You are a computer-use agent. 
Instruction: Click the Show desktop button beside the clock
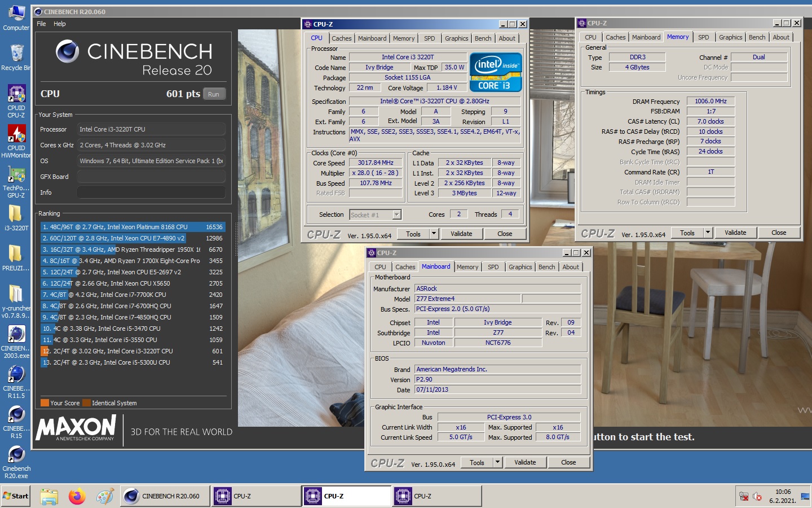[805, 496]
